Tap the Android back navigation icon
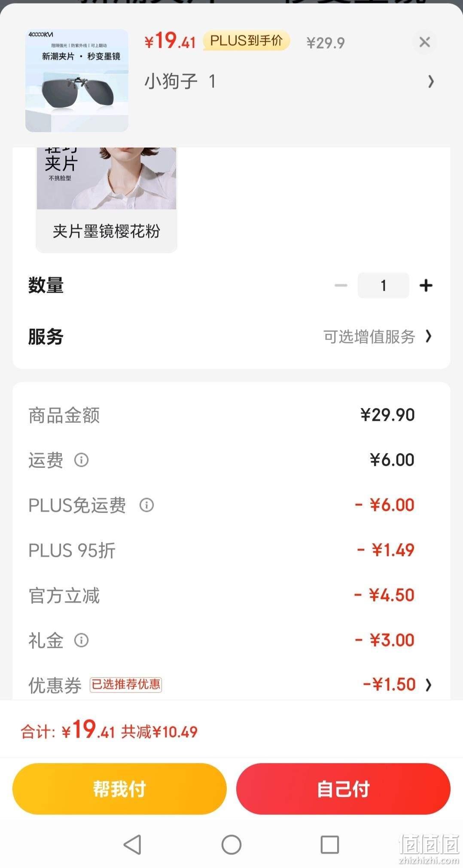Screen dimensions: 463x868 tap(132, 844)
